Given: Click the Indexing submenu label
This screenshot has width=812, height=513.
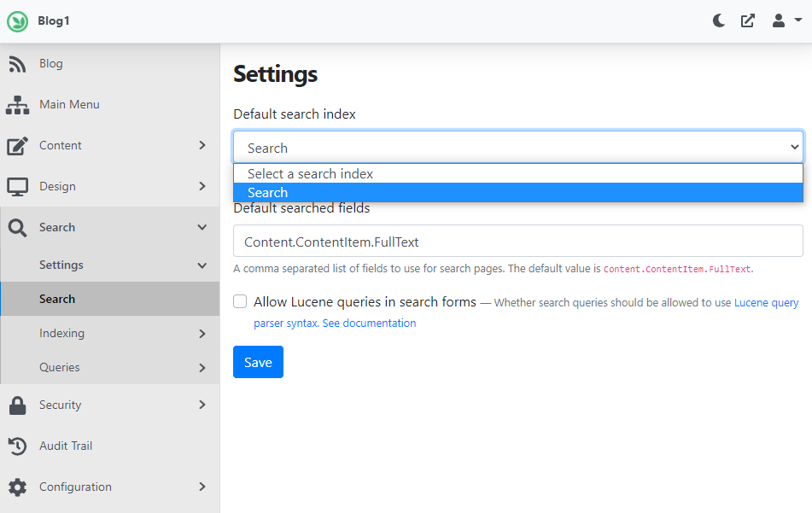Looking at the screenshot, I should pyautogui.click(x=61, y=334).
